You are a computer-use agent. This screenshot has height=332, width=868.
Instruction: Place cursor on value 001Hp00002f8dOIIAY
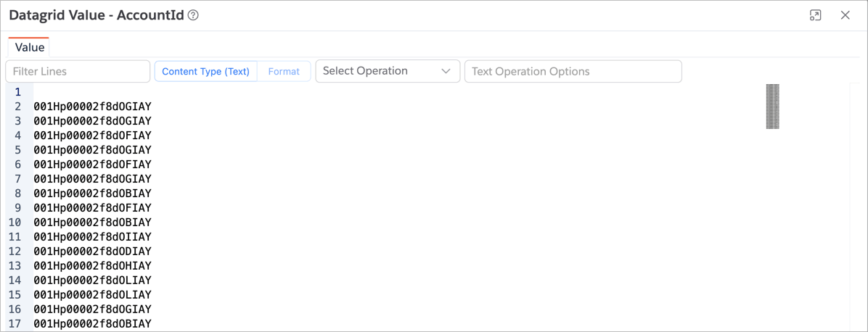(92, 237)
